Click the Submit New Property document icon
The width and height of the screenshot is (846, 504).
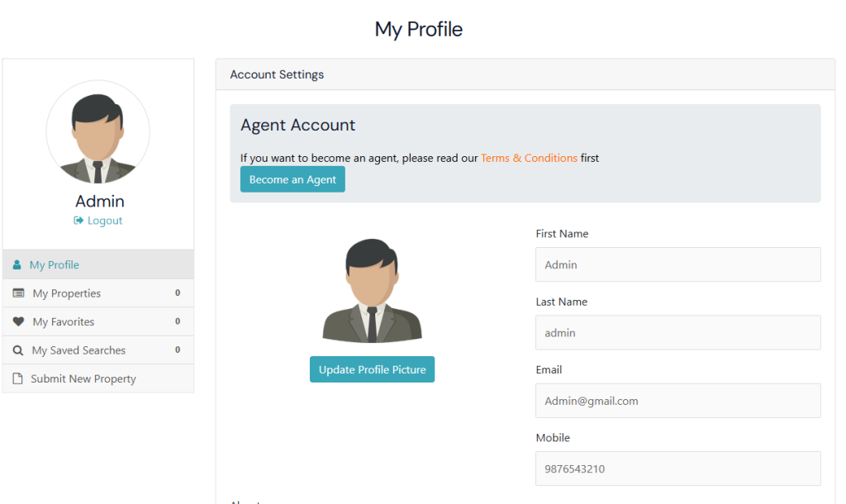pyautogui.click(x=18, y=378)
